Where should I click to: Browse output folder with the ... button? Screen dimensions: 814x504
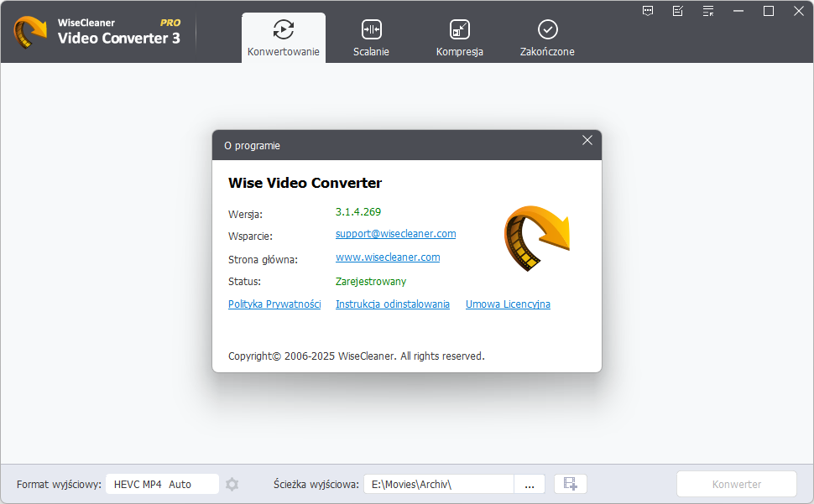(x=530, y=485)
